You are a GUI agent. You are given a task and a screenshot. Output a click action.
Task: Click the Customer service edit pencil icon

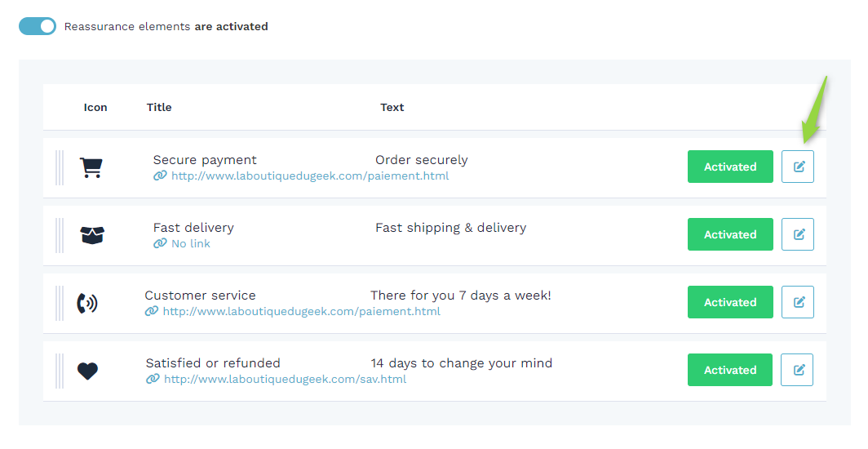click(798, 302)
